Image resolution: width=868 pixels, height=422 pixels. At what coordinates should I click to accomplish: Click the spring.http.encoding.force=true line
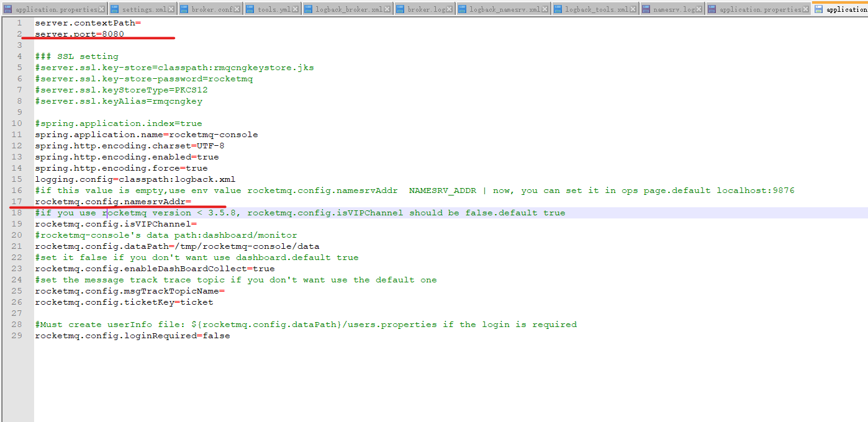[121, 168]
